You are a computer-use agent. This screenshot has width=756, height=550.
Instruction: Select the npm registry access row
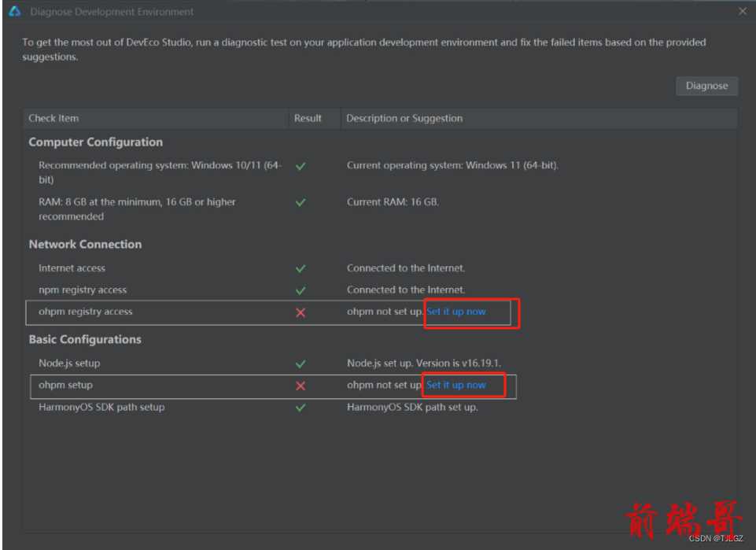(x=381, y=290)
